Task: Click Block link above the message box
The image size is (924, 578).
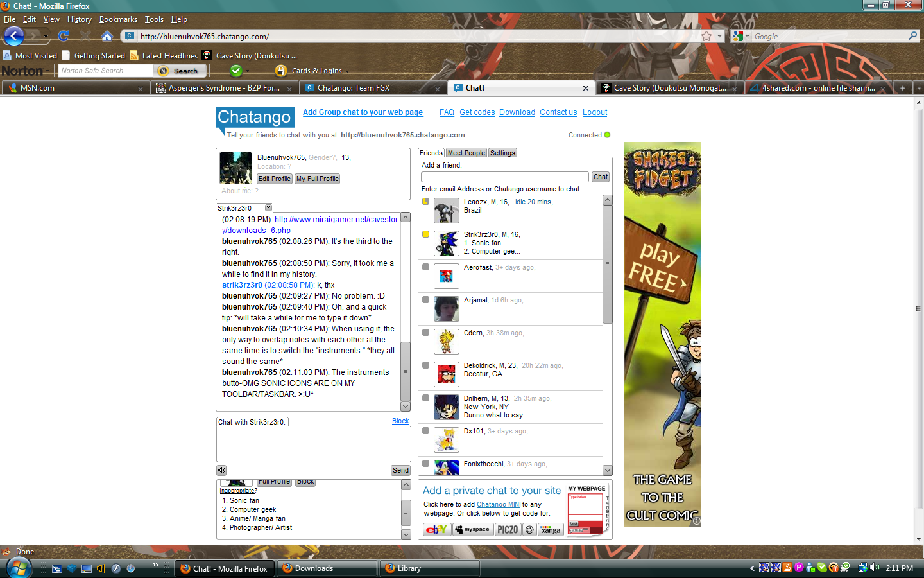Action: pyautogui.click(x=400, y=421)
